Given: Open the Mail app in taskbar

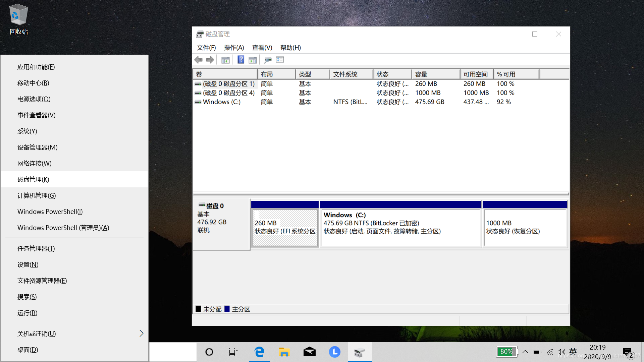Looking at the screenshot, I should pyautogui.click(x=309, y=352).
